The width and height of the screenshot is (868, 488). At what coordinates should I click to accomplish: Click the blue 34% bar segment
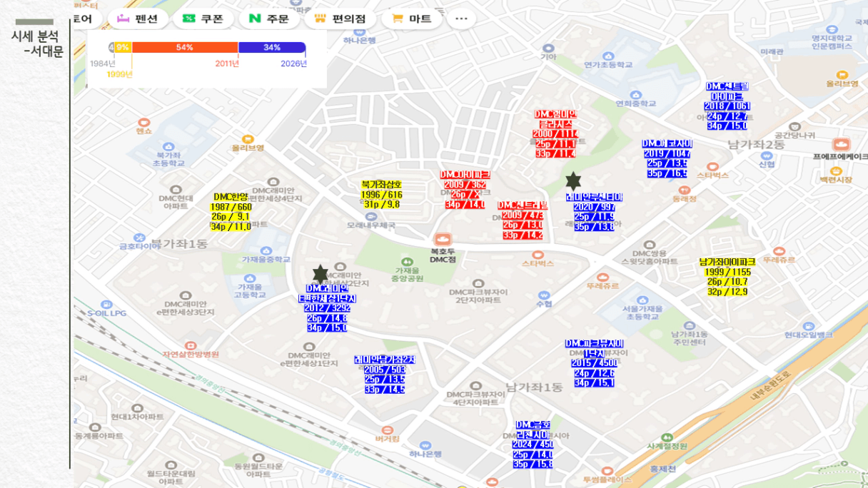click(x=272, y=48)
